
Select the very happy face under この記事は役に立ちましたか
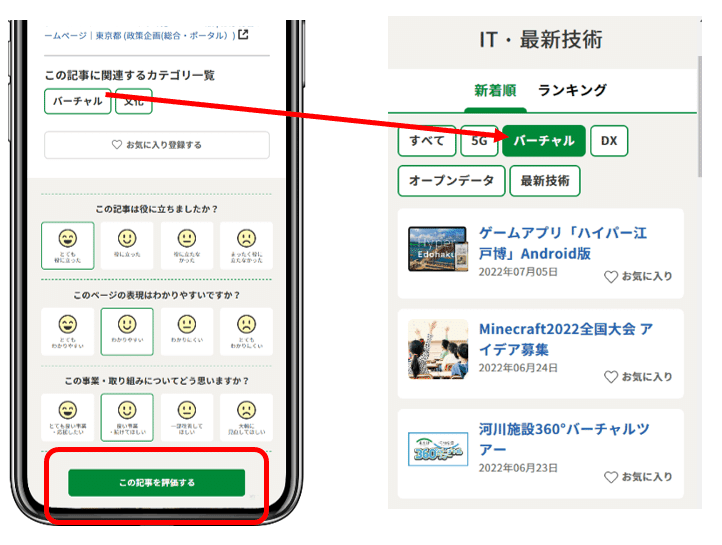(68, 245)
